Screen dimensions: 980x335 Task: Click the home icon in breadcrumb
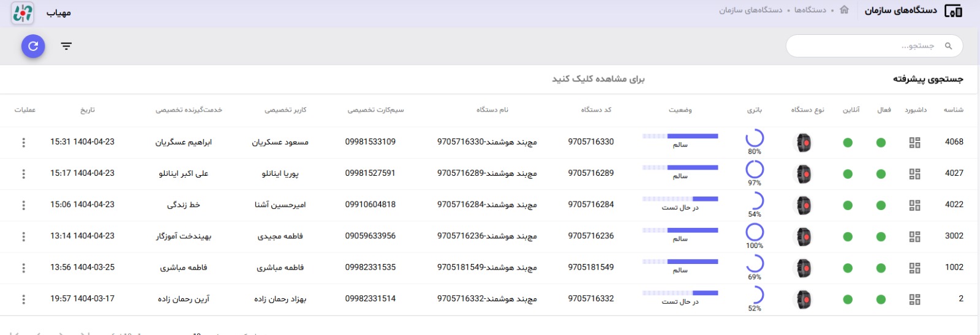coord(844,10)
